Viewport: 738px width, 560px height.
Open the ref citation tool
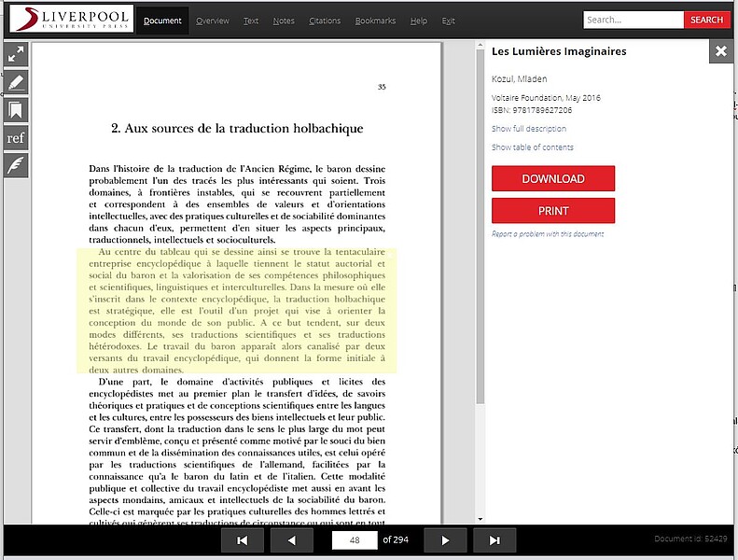click(x=16, y=138)
